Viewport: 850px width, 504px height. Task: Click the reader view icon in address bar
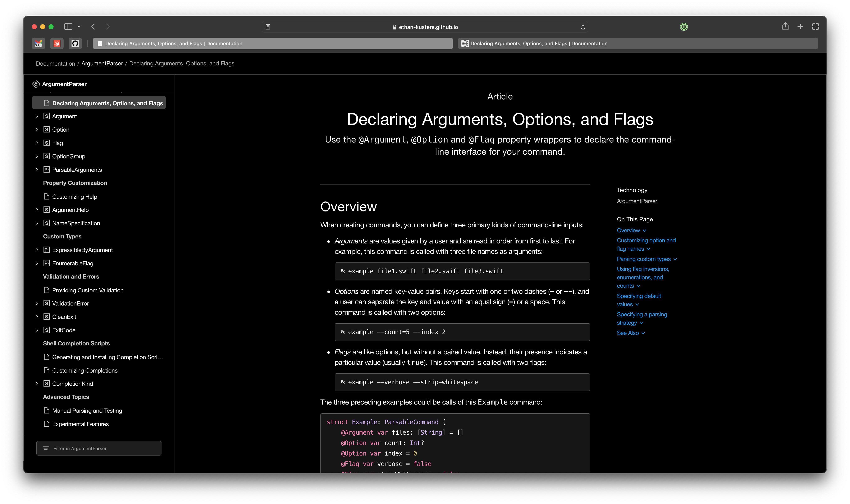coord(268,27)
